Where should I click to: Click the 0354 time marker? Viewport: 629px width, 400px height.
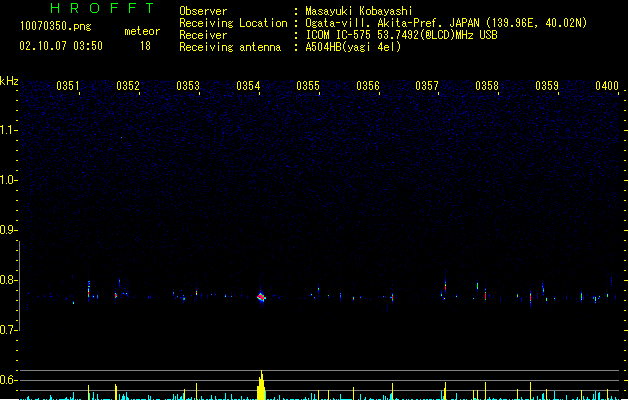(248, 86)
